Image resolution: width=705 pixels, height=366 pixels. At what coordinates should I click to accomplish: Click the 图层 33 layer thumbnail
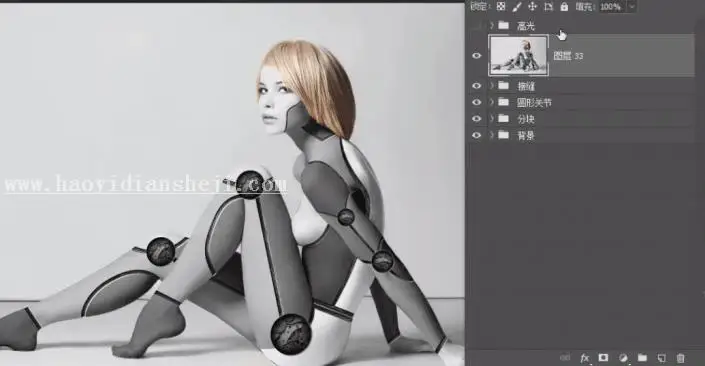coord(519,56)
